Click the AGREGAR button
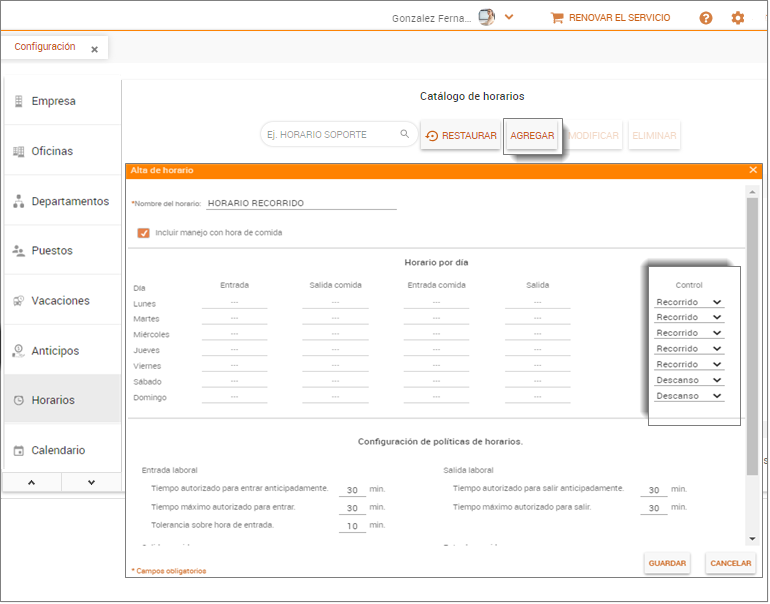Image resolution: width=770 pixels, height=604 pixels. [x=532, y=136]
